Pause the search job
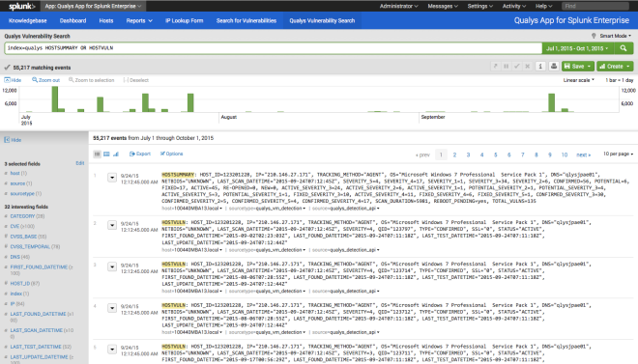Screen dimensions: 638x364 [506, 67]
